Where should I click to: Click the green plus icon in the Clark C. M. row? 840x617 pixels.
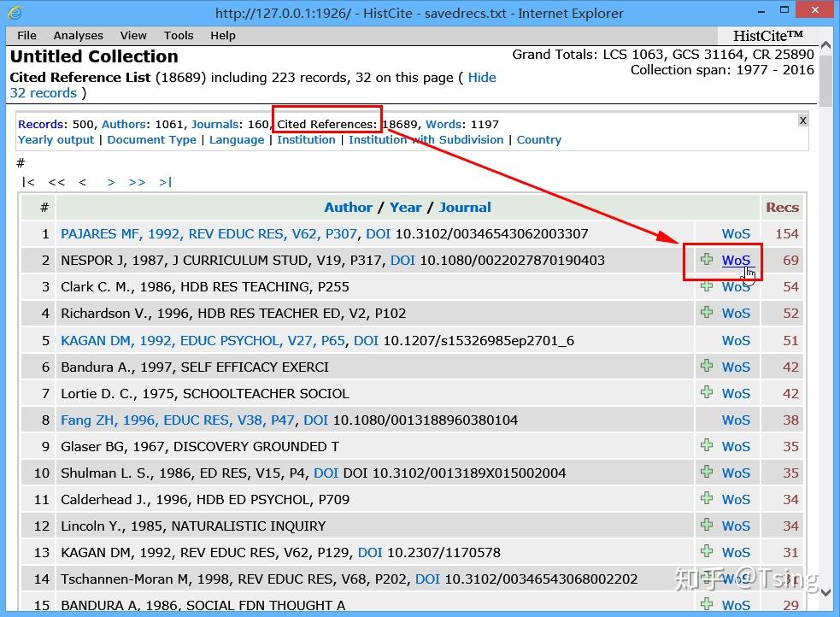tap(707, 286)
